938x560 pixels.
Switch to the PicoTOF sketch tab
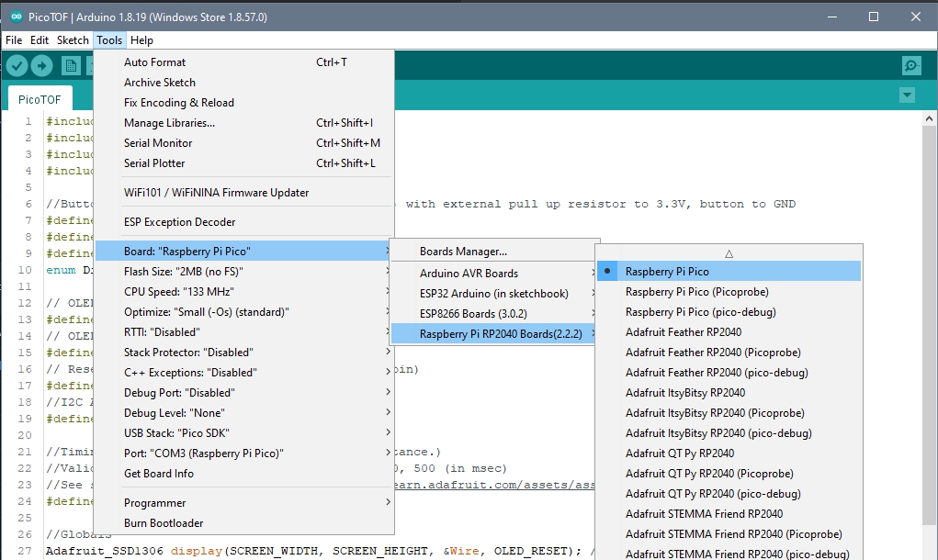(40, 99)
